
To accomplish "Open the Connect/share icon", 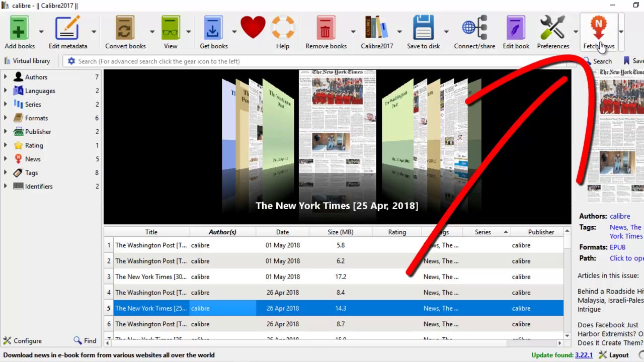I will pos(474,28).
